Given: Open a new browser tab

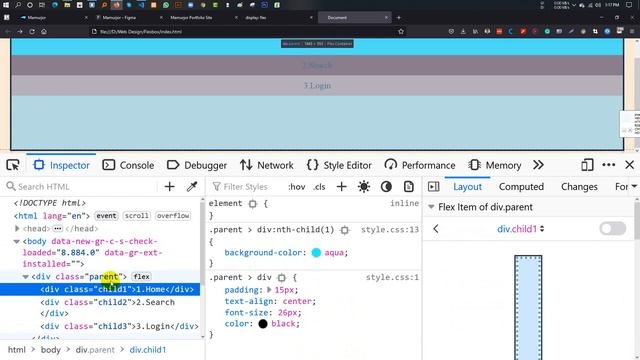Looking at the screenshot, I should tap(399, 18).
